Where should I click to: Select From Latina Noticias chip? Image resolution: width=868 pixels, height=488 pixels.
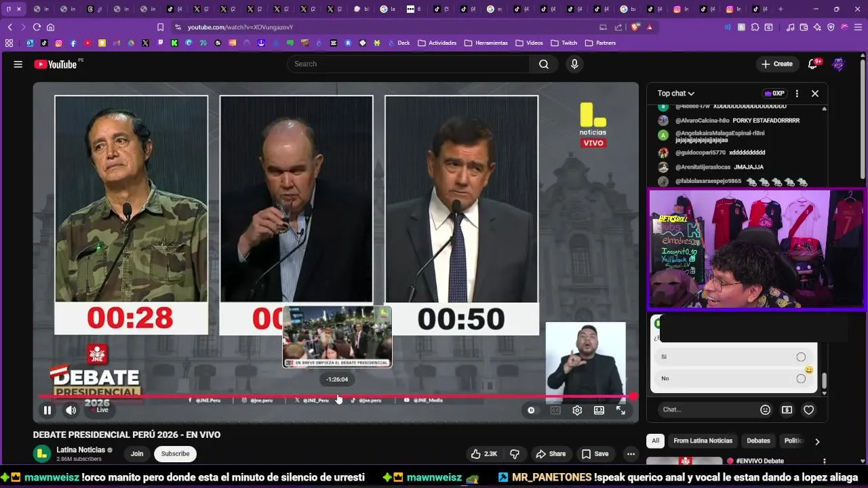703,441
